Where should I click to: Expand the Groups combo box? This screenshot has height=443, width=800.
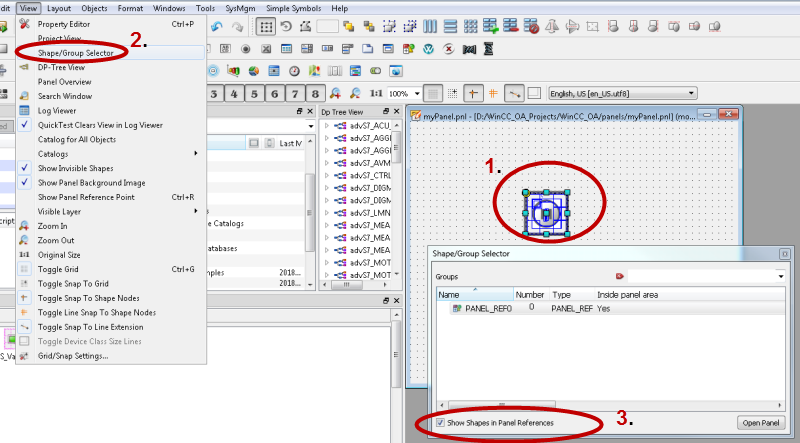click(x=780, y=275)
